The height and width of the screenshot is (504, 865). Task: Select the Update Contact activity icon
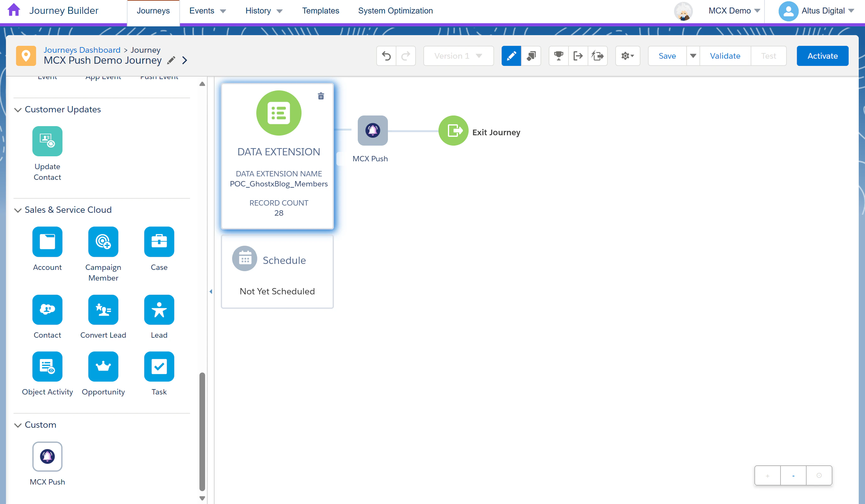pyautogui.click(x=47, y=141)
